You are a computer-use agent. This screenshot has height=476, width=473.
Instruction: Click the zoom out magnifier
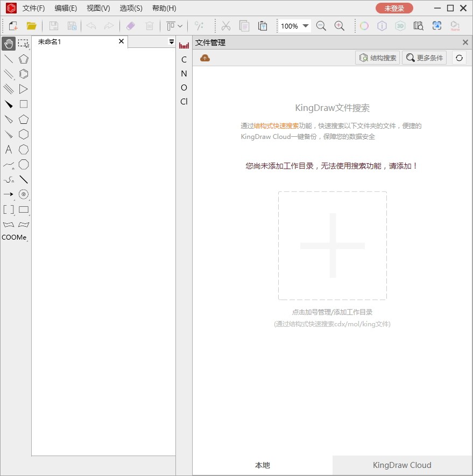pyautogui.click(x=321, y=26)
